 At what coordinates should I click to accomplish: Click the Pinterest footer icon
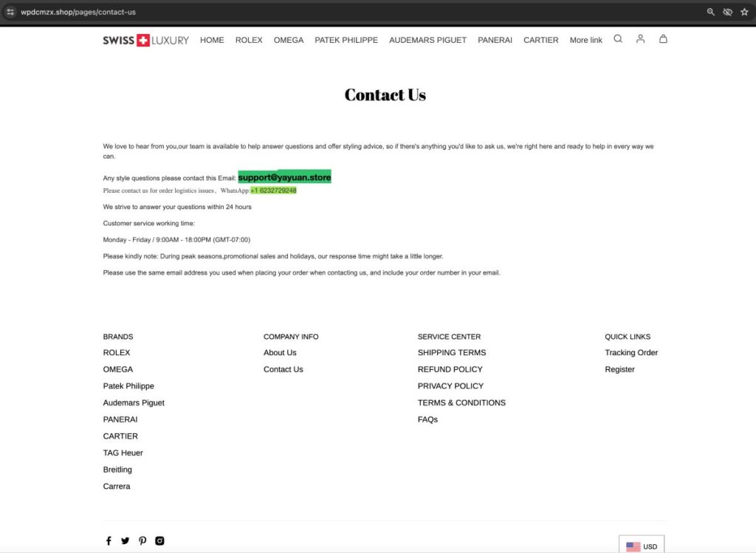142,540
